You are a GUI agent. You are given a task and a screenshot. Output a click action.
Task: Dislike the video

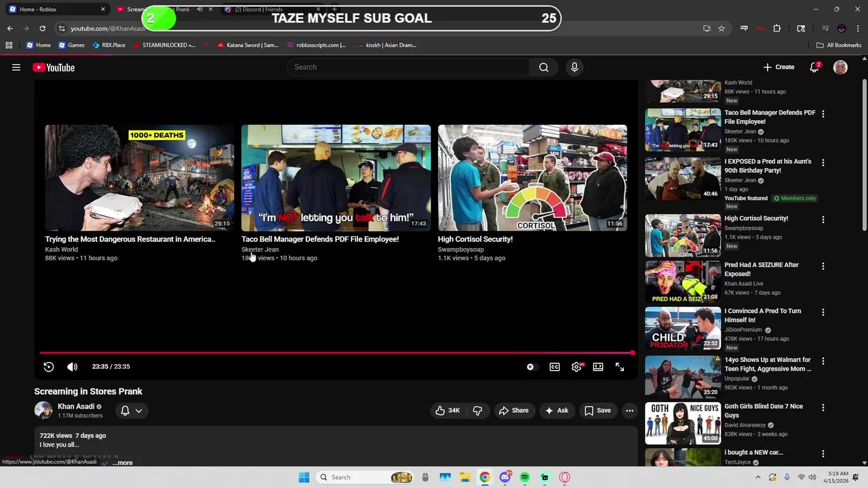point(477,410)
